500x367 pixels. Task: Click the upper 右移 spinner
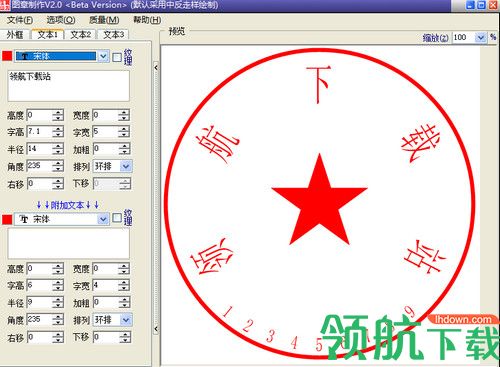click(58, 183)
